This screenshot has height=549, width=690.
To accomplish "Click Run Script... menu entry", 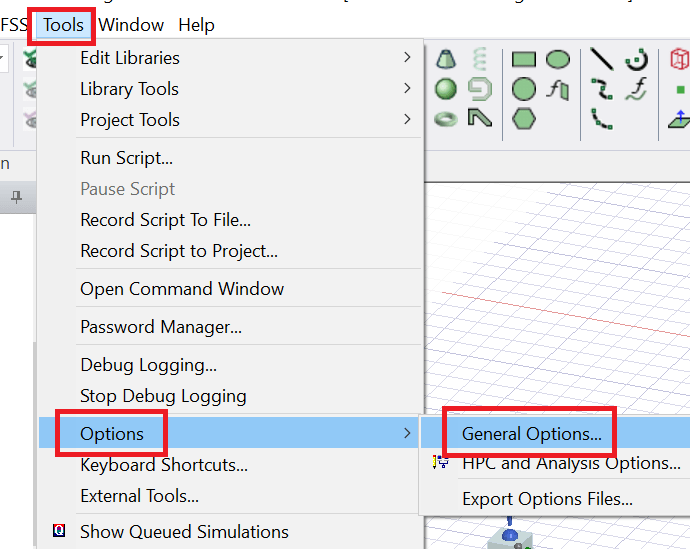I will (x=126, y=158).
